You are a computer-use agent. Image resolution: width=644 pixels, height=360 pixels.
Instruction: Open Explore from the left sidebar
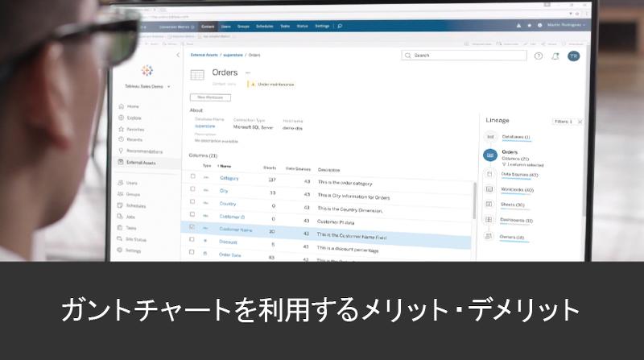120,118
